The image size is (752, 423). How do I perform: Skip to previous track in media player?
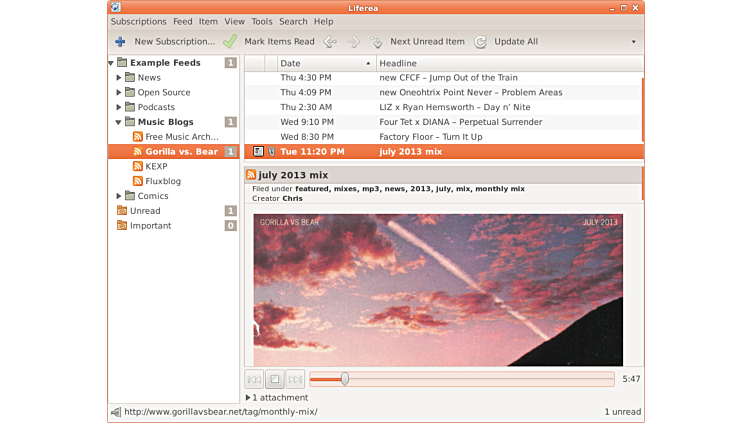[254, 379]
